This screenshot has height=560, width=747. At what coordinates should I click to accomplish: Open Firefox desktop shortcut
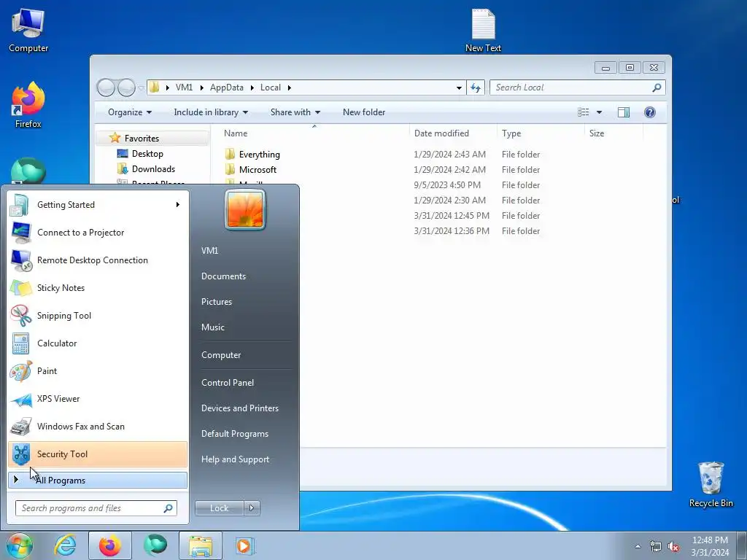pos(28,106)
